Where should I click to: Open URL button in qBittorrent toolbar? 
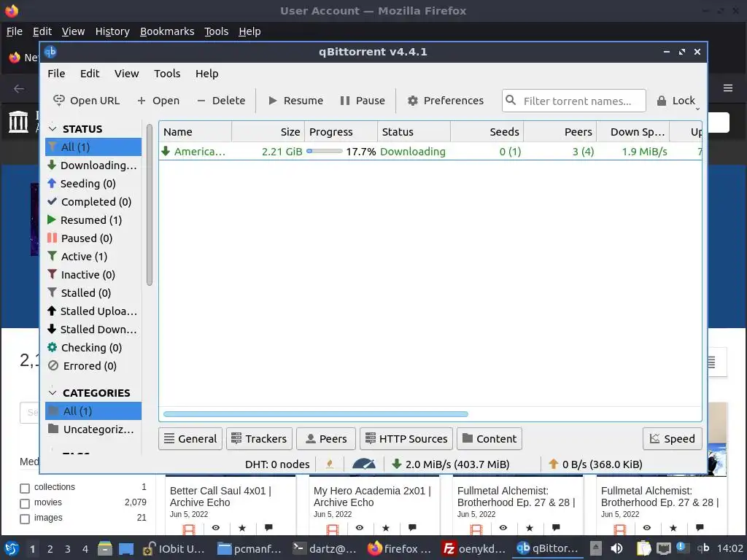click(x=86, y=101)
